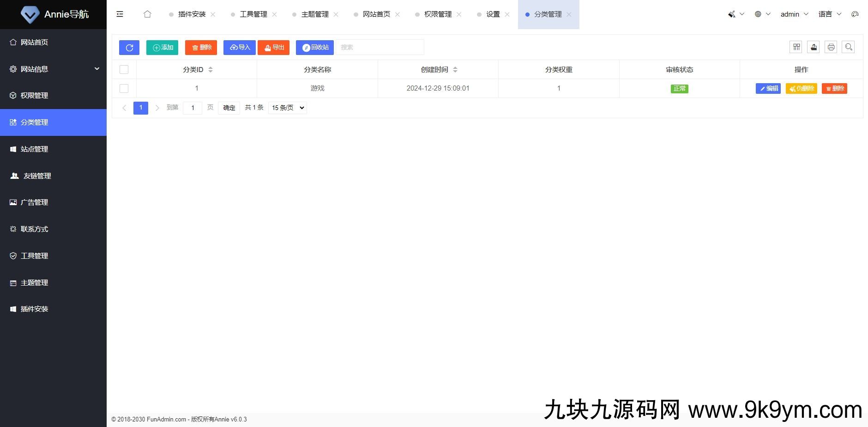This screenshot has height=427, width=868.
Task: Click the 游戏 category name cell
Action: (318, 88)
